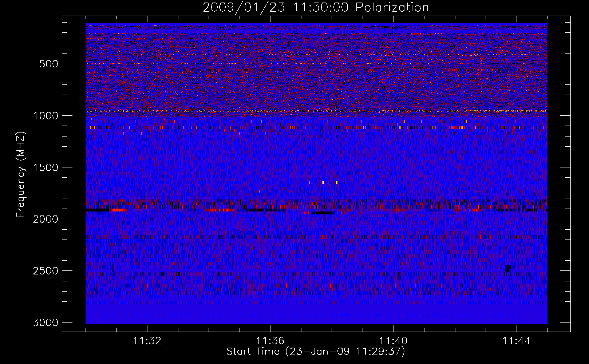Click the 11:40 time tick label
Screen dimensions: 589x364
tap(394, 341)
